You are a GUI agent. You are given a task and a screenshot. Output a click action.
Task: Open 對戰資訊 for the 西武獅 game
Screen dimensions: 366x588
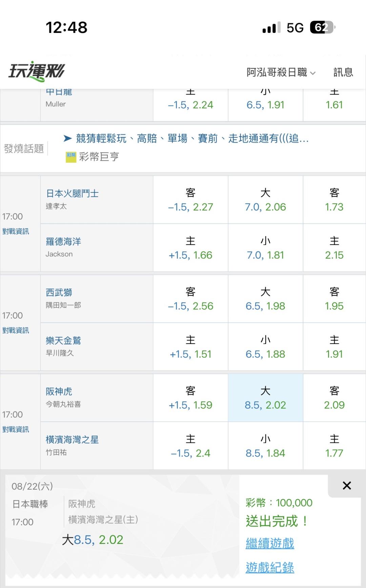(x=16, y=330)
